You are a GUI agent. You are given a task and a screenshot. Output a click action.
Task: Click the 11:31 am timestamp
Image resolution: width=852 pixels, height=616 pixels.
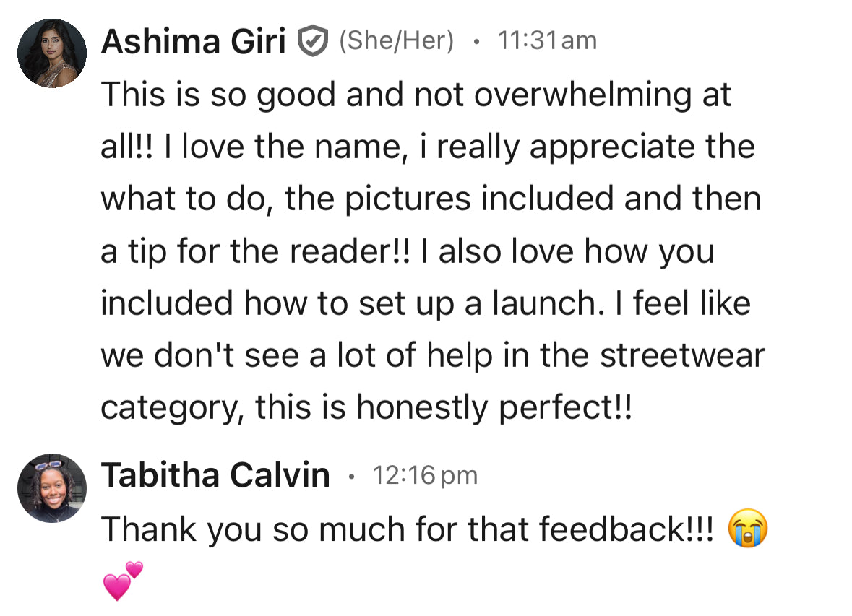[547, 41]
